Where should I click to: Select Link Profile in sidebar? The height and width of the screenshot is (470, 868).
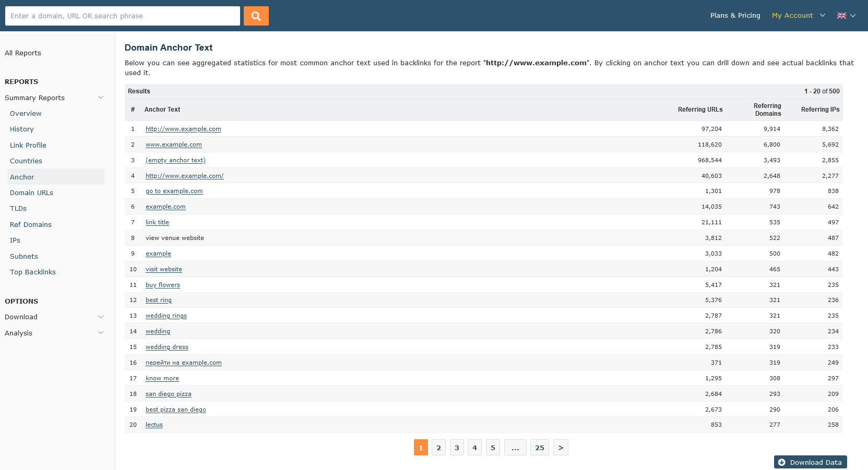pos(28,145)
